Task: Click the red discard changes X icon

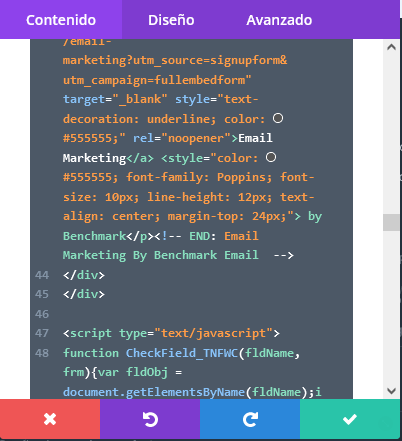Action: (x=50, y=419)
